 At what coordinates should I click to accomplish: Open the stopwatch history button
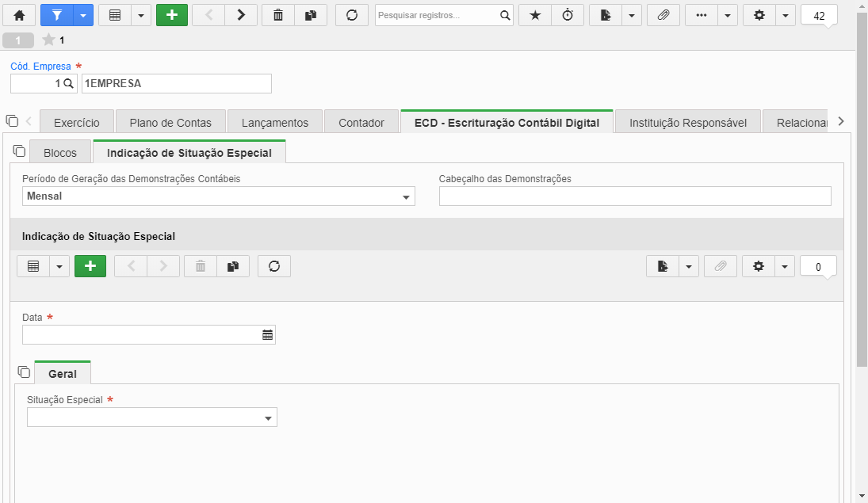coord(568,16)
